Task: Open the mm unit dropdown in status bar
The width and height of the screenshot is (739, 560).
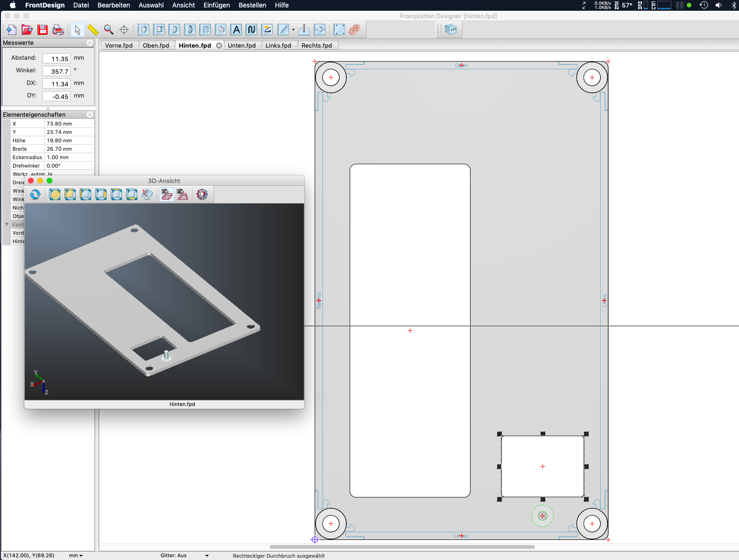Action: 76,555
